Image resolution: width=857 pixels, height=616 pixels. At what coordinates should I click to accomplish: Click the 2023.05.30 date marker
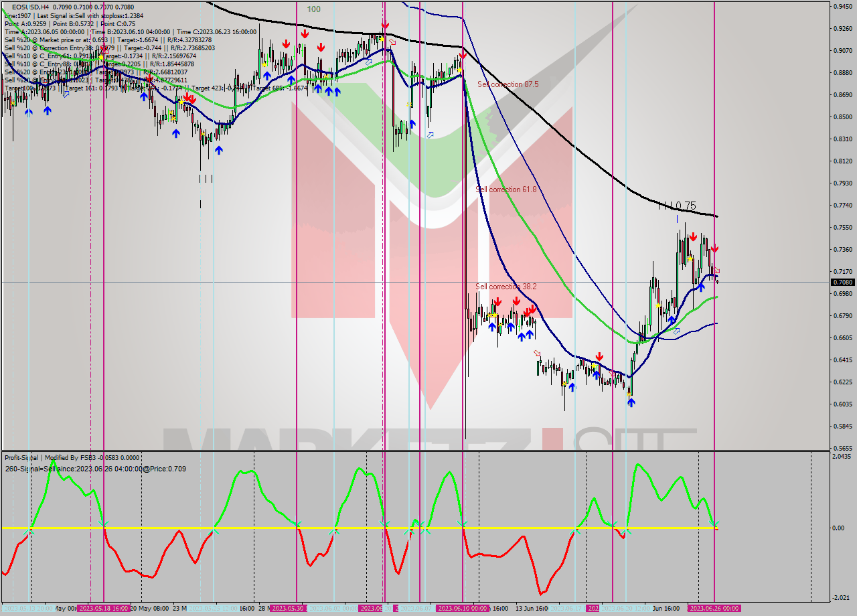click(x=288, y=609)
